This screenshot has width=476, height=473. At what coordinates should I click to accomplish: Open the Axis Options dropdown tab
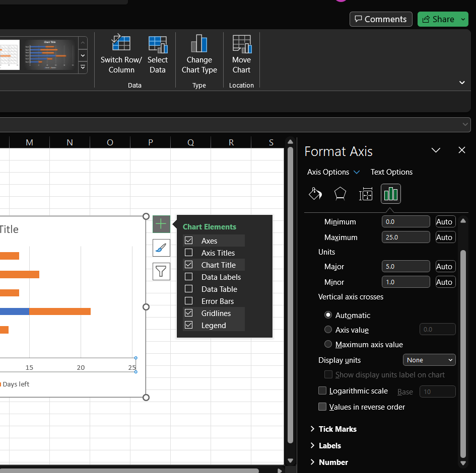pos(333,172)
